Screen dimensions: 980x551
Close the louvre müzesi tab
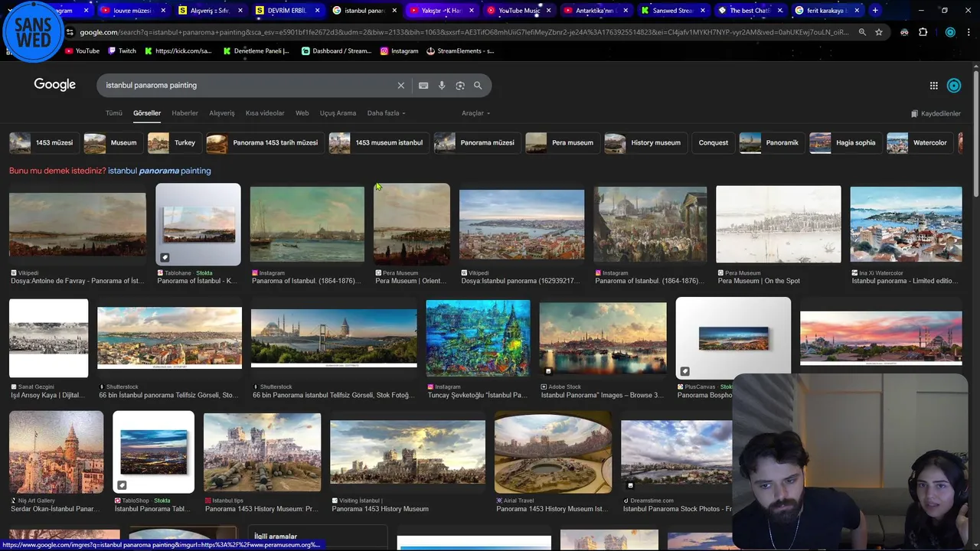point(164,11)
